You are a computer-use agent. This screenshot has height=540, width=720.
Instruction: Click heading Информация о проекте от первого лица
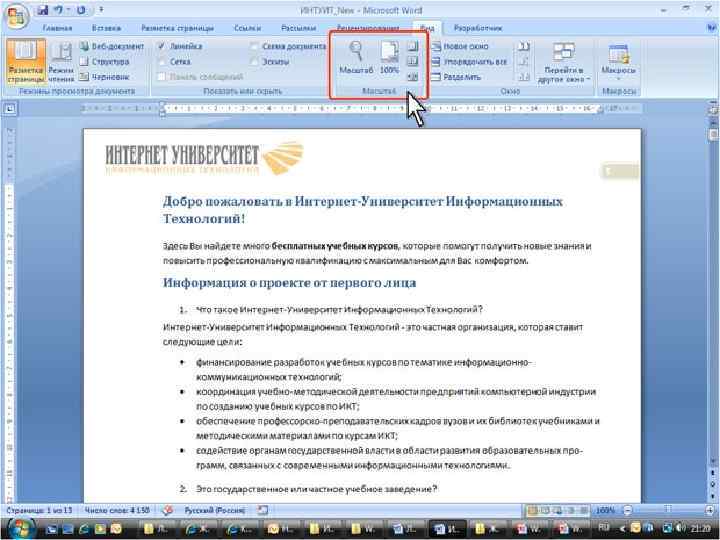coord(289,282)
